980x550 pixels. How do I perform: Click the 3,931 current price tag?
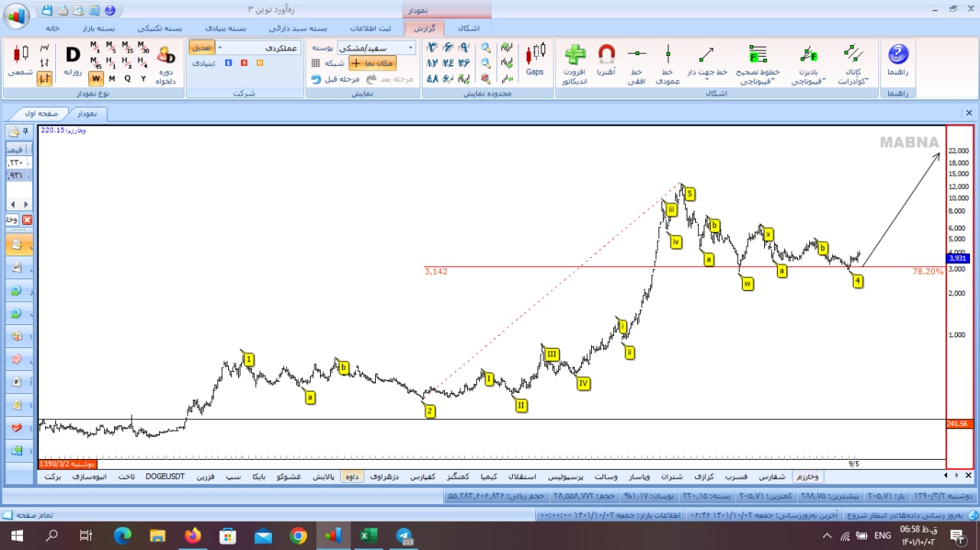(959, 258)
